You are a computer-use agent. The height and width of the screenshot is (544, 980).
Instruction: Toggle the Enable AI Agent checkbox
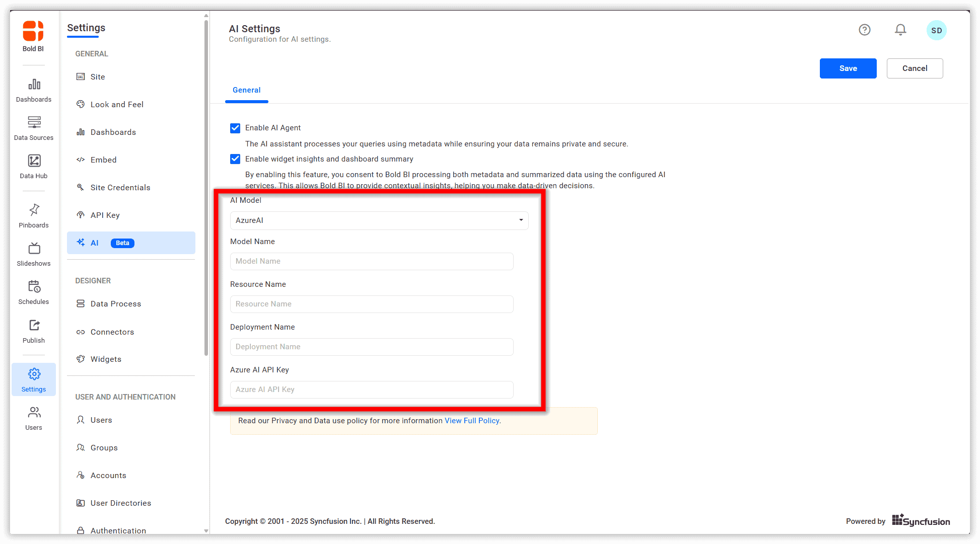point(235,128)
